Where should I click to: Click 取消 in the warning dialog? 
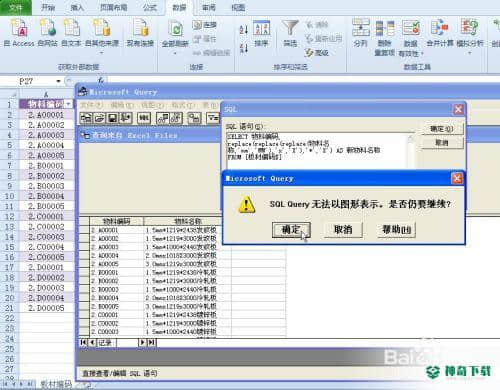point(343,230)
